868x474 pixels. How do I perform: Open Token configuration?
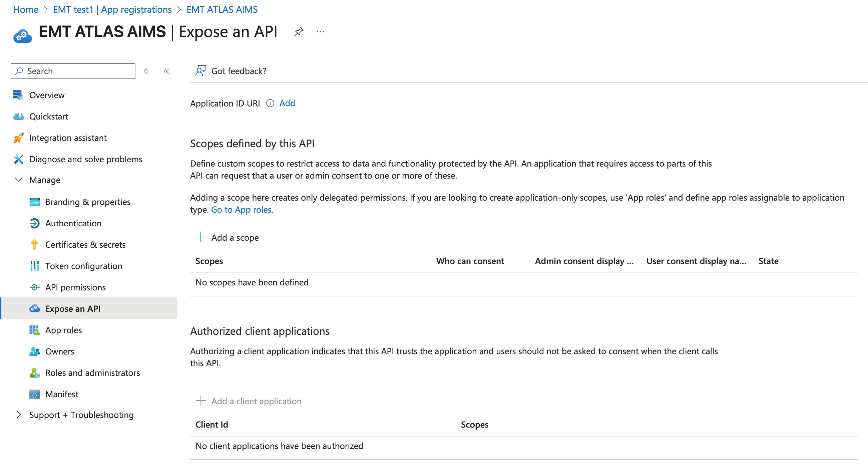pos(84,266)
